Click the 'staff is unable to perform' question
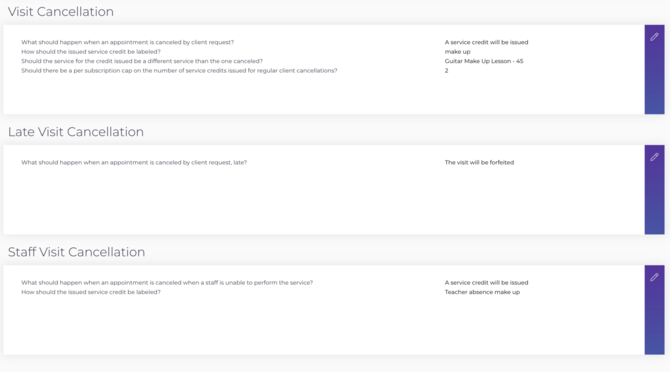Viewport: 670px width, 372px height. (x=167, y=283)
